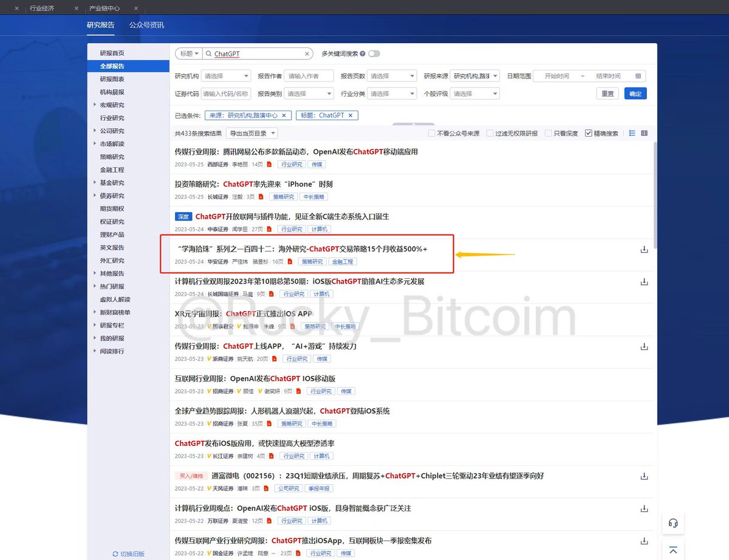This screenshot has width=729, height=560.
Task: Download the 学海拾珠 ChatGPT交易策略 report
Action: pyautogui.click(x=644, y=250)
